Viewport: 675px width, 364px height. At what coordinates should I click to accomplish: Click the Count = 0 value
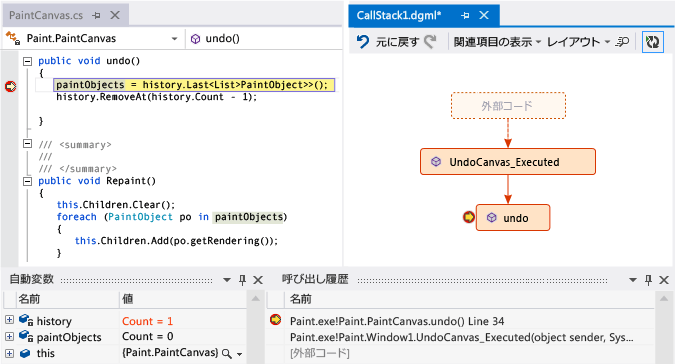pos(147,336)
